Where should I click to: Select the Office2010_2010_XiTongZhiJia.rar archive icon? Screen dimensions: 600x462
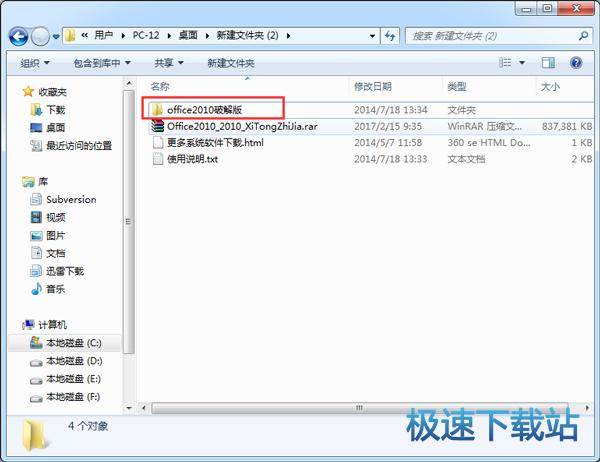pyautogui.click(x=157, y=126)
